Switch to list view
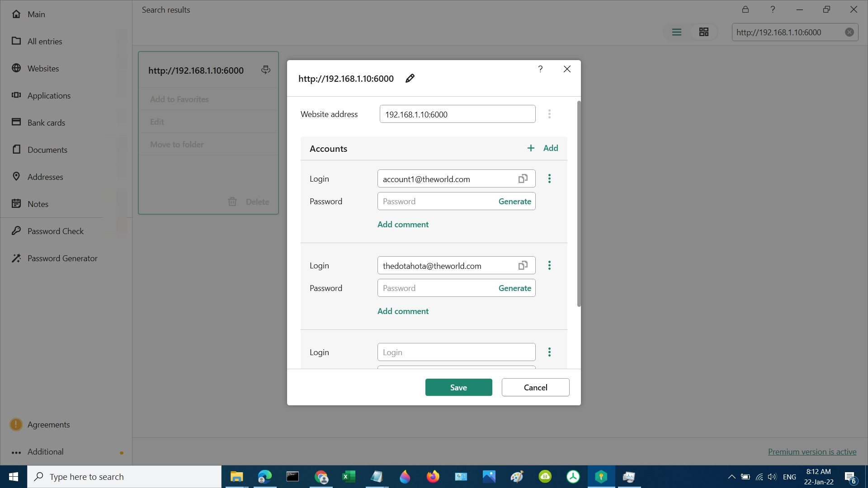The width and height of the screenshot is (868, 488). click(x=677, y=32)
